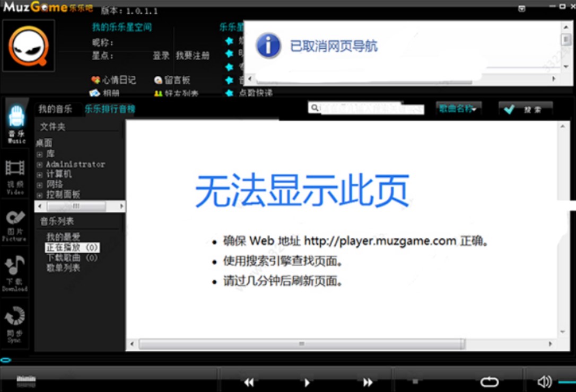Click the 我要注册 register link
576x392 pixels.
point(193,56)
